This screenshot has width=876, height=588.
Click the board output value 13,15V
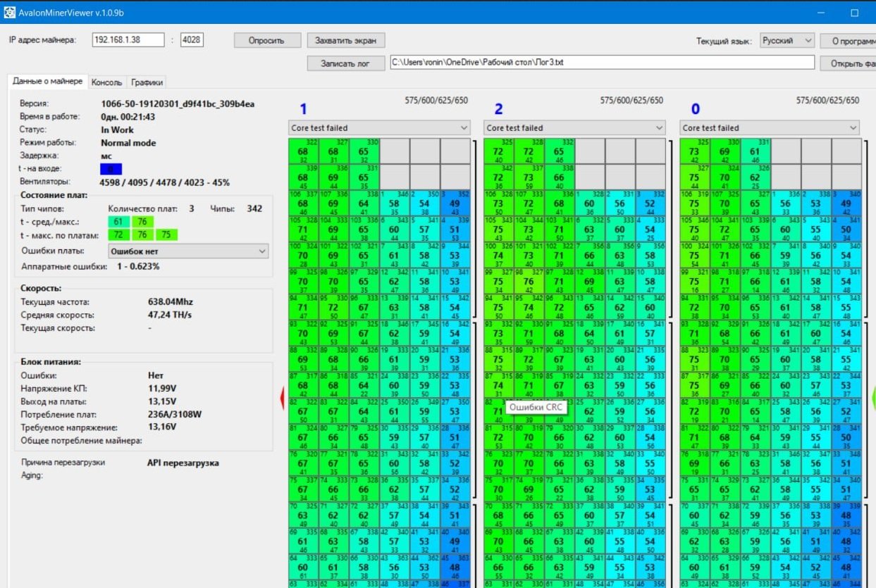click(161, 401)
